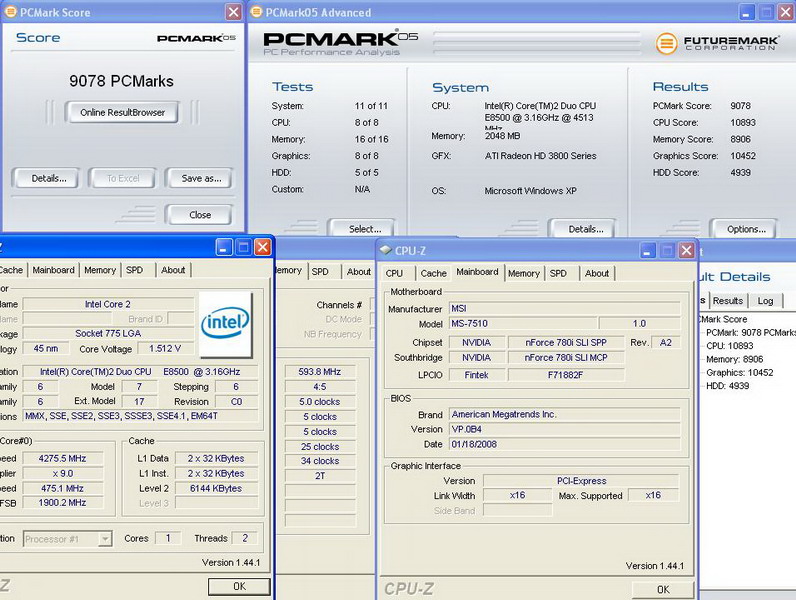The height and width of the screenshot is (600, 796).
Task: Click chipset value nForce 780i SLI SPP
Action: click(x=566, y=343)
